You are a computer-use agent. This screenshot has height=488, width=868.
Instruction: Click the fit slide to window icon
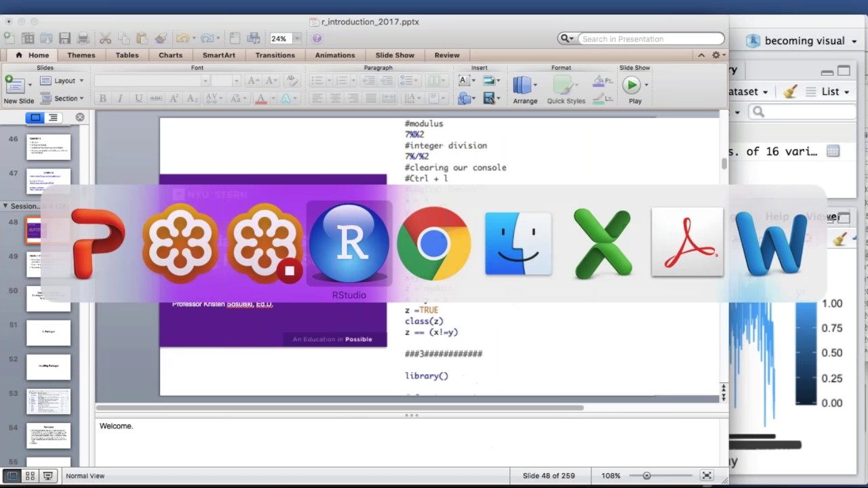[707, 476]
